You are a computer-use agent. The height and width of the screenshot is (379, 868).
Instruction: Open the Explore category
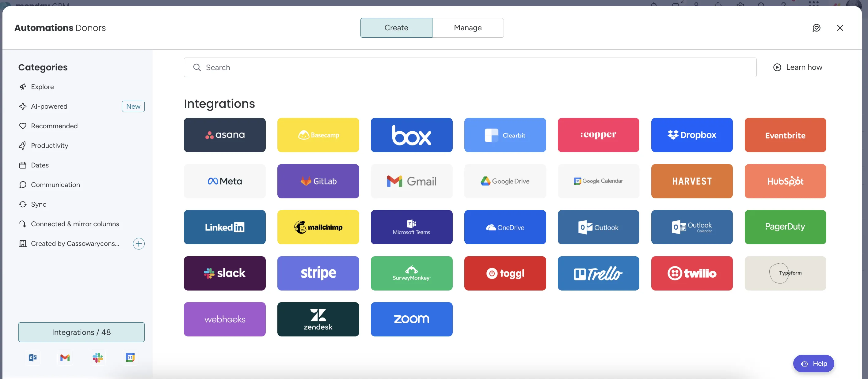(82, 87)
